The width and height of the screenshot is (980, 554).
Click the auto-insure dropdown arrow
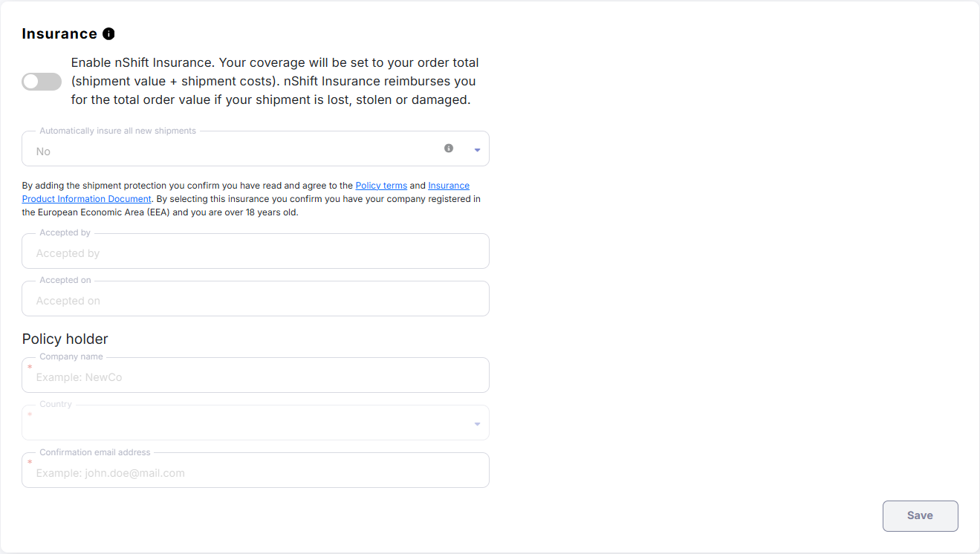coord(477,151)
